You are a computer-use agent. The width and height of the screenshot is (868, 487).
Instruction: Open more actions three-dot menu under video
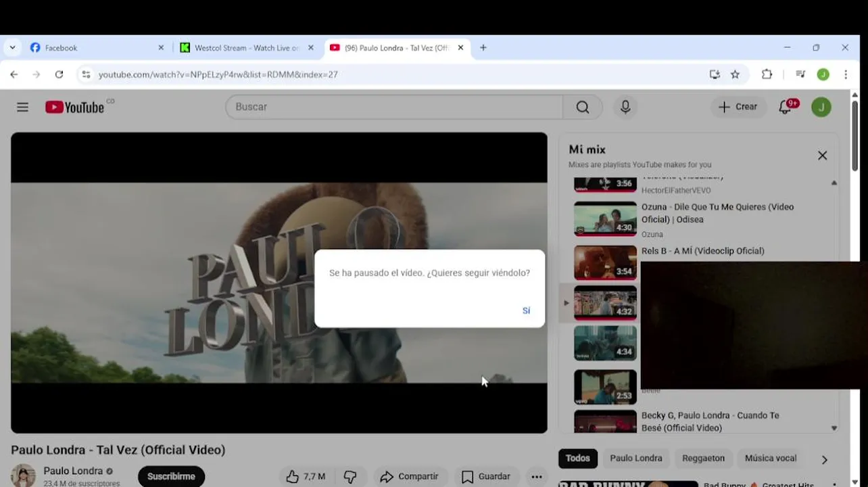tap(536, 477)
